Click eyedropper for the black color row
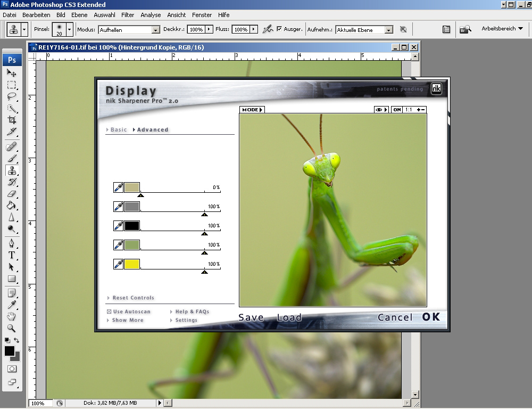Viewport: 532px width, 409px height. pos(118,226)
